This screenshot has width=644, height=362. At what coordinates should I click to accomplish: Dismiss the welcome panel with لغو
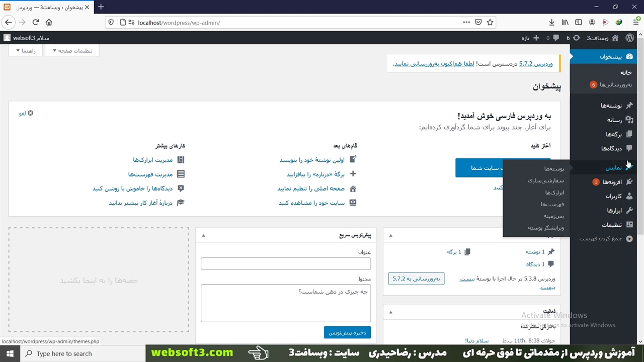[x=26, y=113]
